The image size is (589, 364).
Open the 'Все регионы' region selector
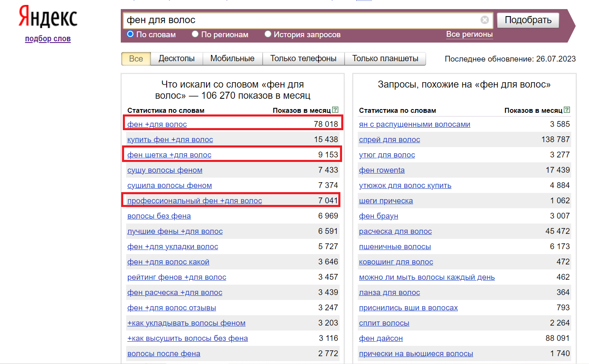tap(469, 34)
